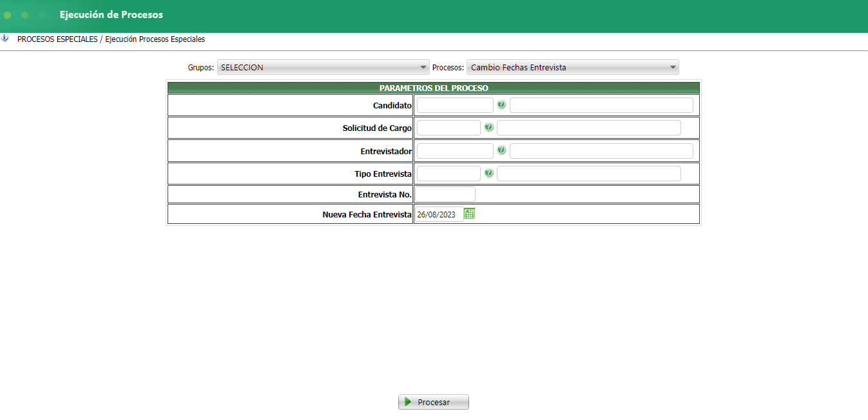Image resolution: width=868 pixels, height=420 pixels.
Task: Click the Solicitud de Cargo description field
Action: pyautogui.click(x=588, y=128)
